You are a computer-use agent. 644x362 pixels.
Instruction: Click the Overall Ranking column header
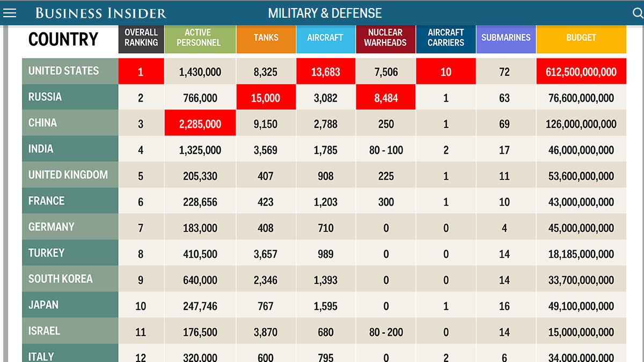coord(141,38)
